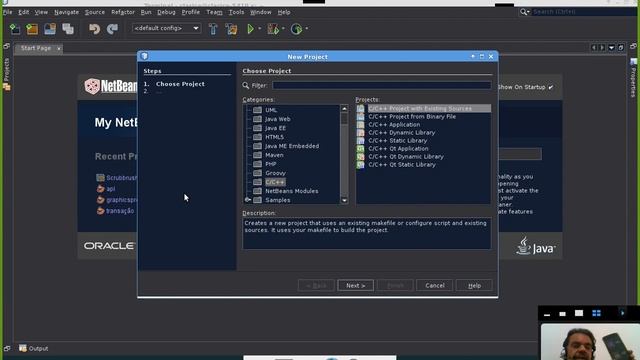Click the Filter magnifier icon in dialog

[x=246, y=85]
